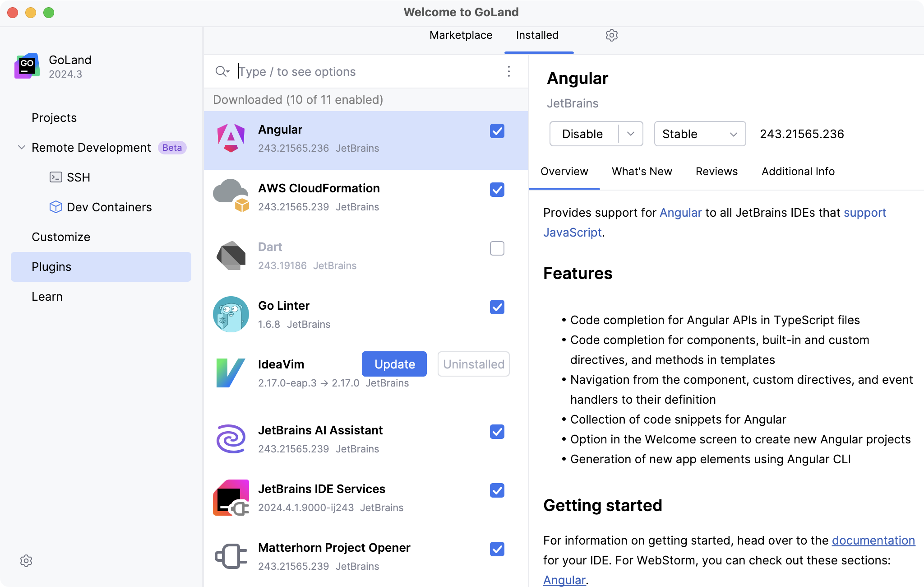Uncheck the Angular plugin checkbox
924x587 pixels.
click(x=497, y=131)
